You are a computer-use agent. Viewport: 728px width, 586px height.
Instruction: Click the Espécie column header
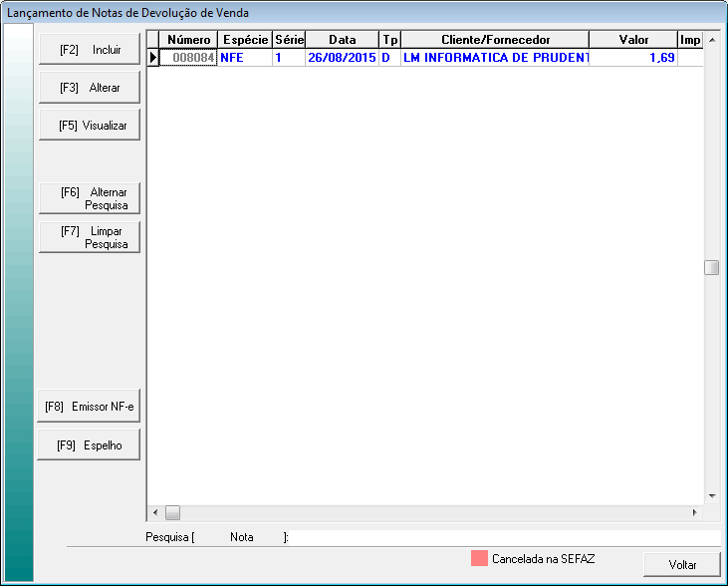coord(244,40)
